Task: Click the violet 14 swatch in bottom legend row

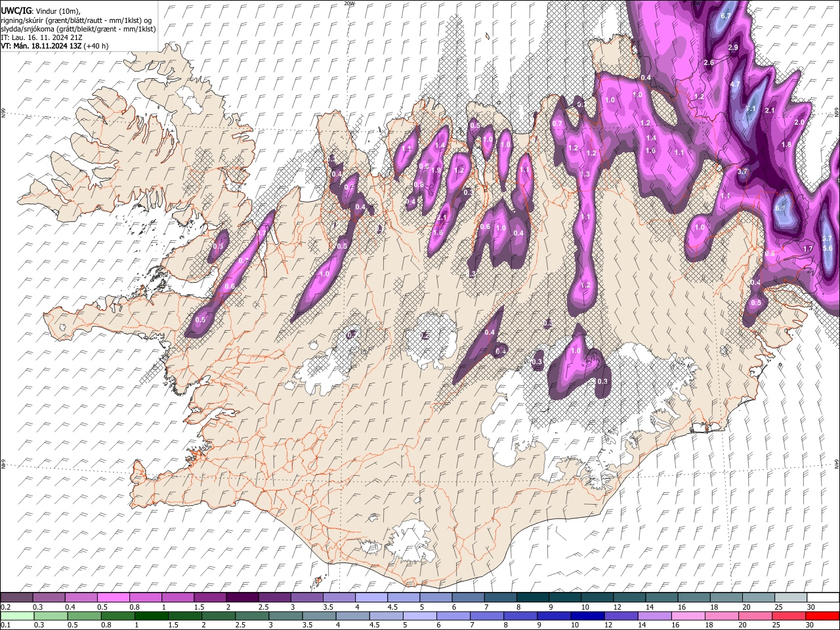Action: coord(655,616)
